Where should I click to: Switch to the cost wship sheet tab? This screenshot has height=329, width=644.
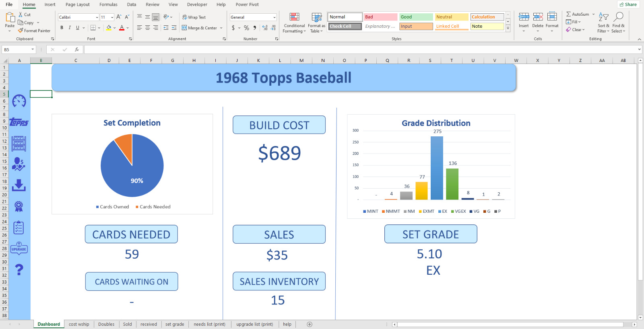79,324
